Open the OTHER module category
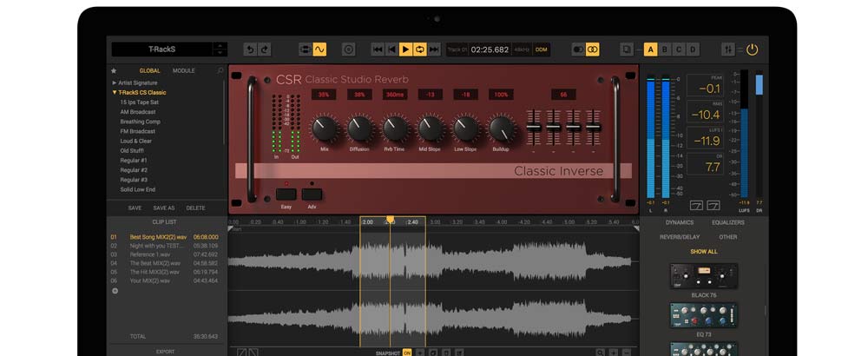Viewport: 868px width, 356px height. 728,237
